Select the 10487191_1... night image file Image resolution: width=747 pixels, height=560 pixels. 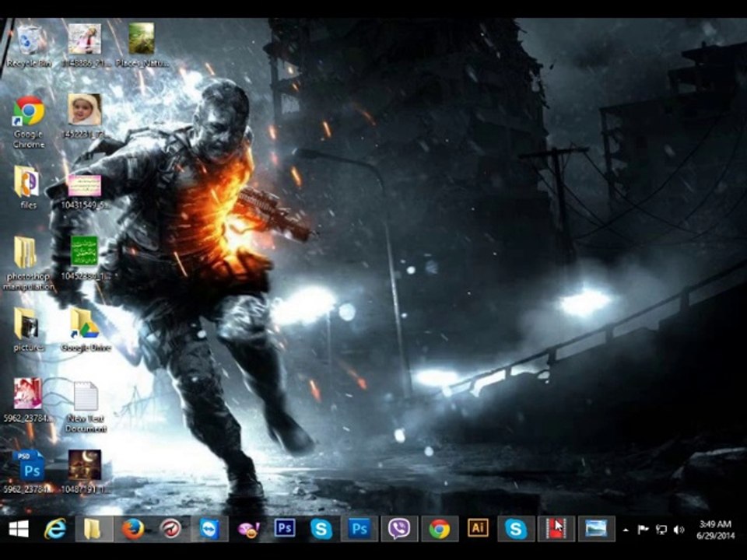click(x=85, y=471)
